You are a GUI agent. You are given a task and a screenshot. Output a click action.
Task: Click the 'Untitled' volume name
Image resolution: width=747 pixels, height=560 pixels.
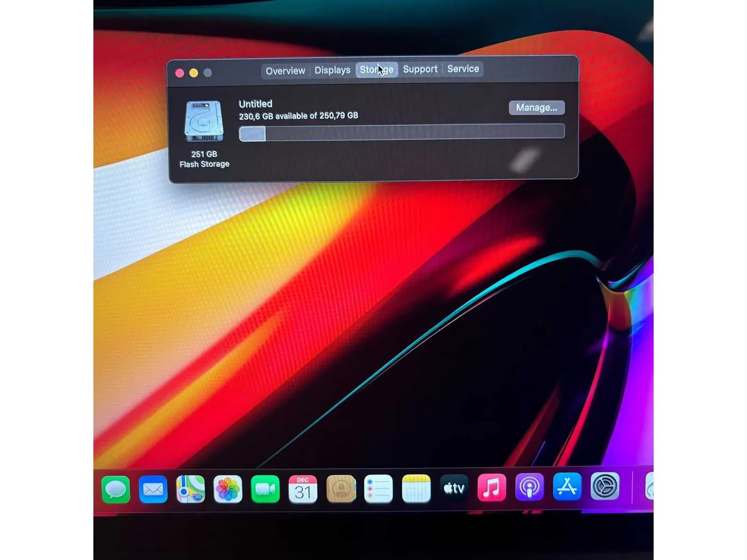255,104
